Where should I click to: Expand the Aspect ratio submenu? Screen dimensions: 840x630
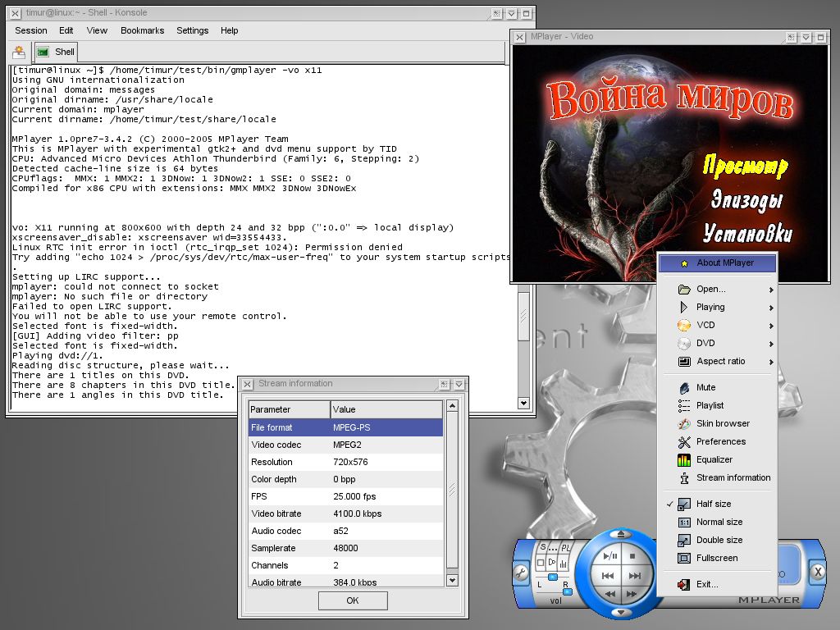[717, 361]
